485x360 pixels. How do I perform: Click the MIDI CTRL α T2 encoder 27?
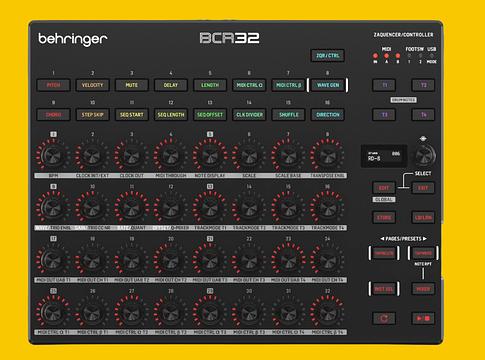tap(131, 312)
